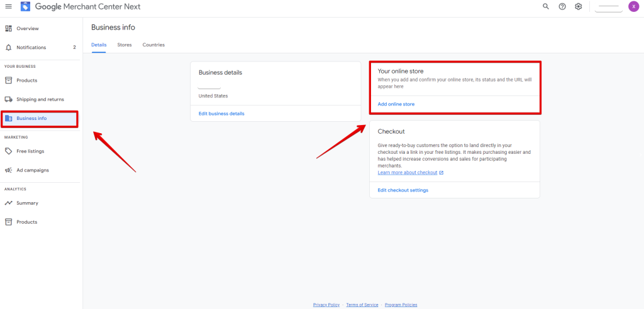This screenshot has height=309, width=644.
Task: Open the search magnifier icon
Action: coord(546,6)
